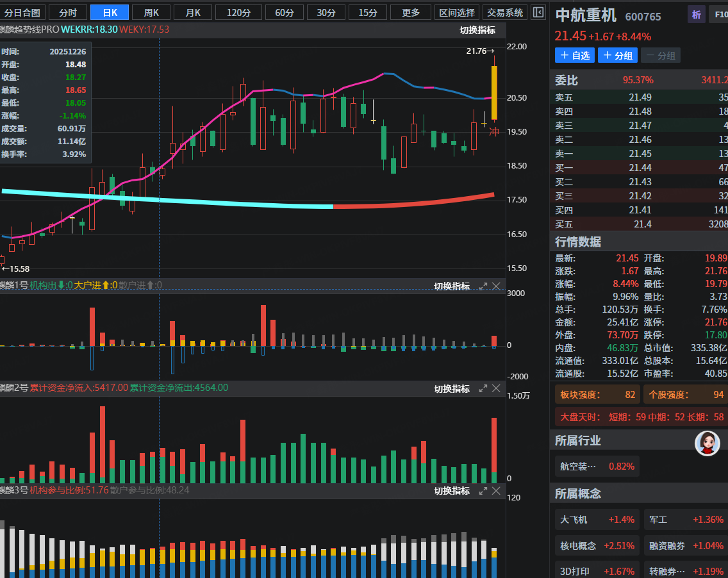Viewport: 728px width, 578px height.
Task: Expand the 麒麟1号 indicator panel
Action: [x=483, y=286]
